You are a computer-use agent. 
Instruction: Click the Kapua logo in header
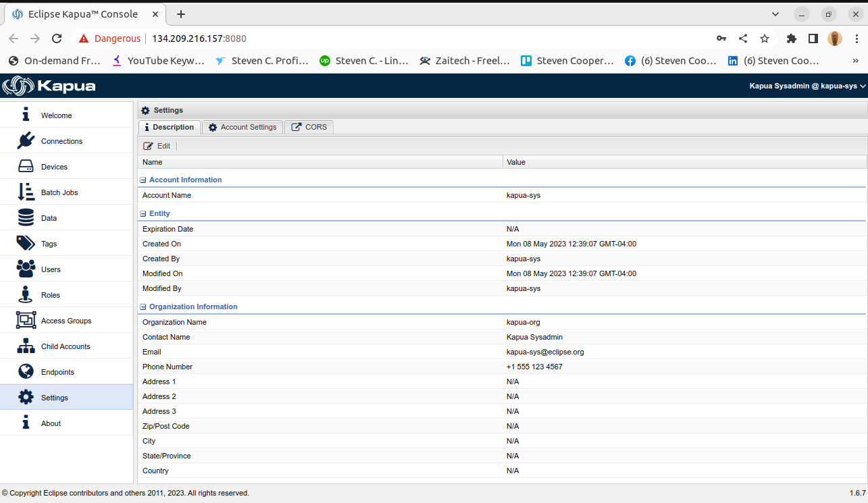pyautogui.click(x=49, y=86)
